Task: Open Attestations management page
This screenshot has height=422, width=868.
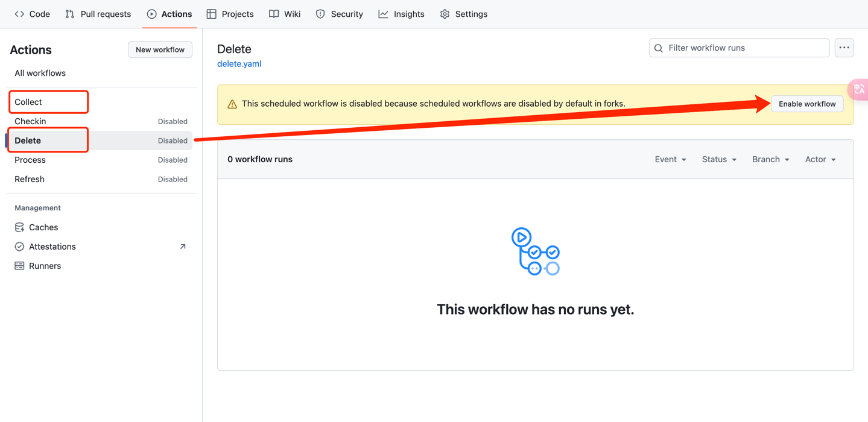Action: 100,247
